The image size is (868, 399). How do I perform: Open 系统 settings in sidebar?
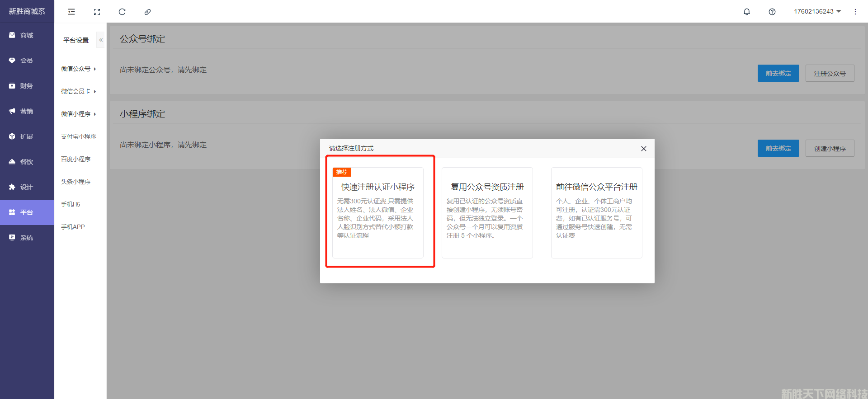[x=27, y=238]
